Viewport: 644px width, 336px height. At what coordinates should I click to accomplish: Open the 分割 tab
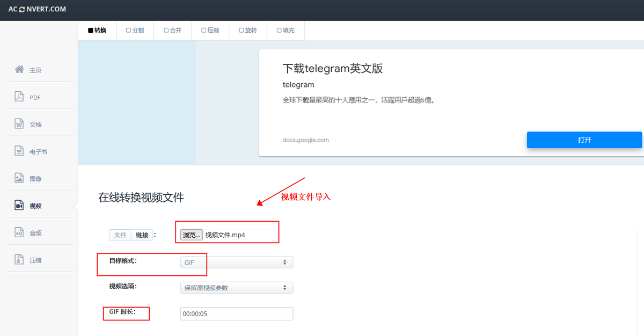135,31
